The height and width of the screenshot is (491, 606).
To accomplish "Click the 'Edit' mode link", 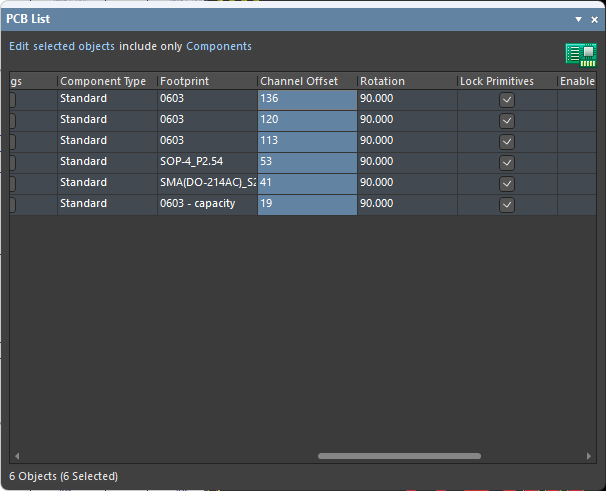I will coord(19,47).
